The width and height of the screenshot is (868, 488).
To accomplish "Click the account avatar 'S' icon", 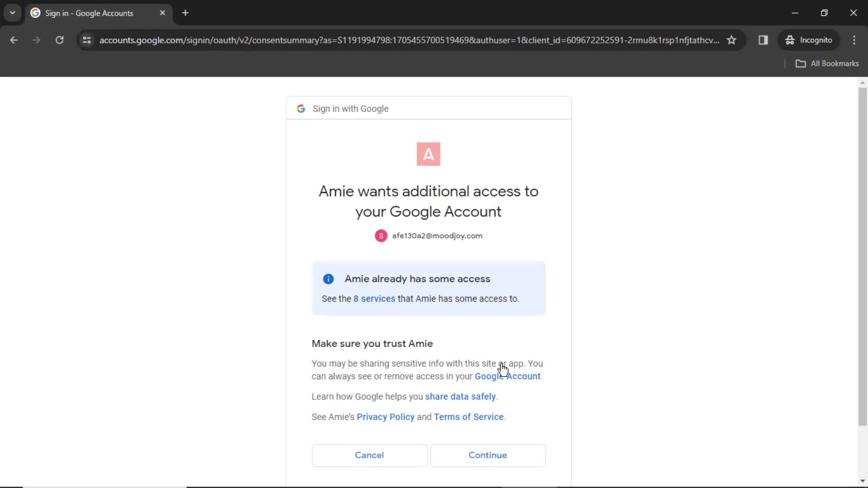I will point(382,235).
